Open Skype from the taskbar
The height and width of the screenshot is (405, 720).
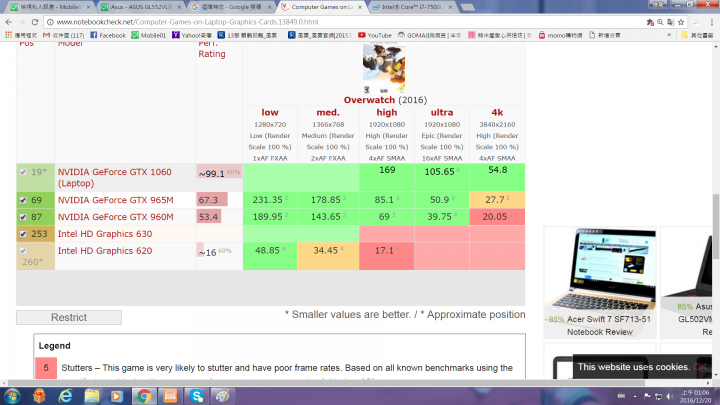pyautogui.click(x=197, y=396)
